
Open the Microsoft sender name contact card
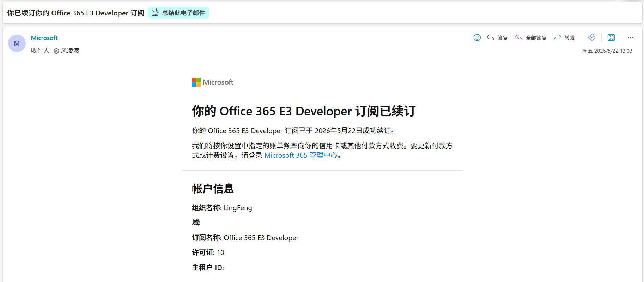coord(44,38)
